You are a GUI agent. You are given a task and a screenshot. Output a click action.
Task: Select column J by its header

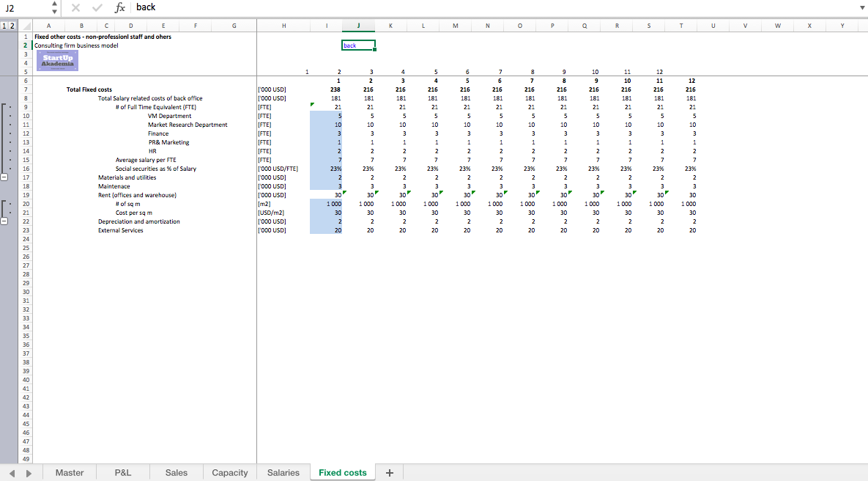358,25
